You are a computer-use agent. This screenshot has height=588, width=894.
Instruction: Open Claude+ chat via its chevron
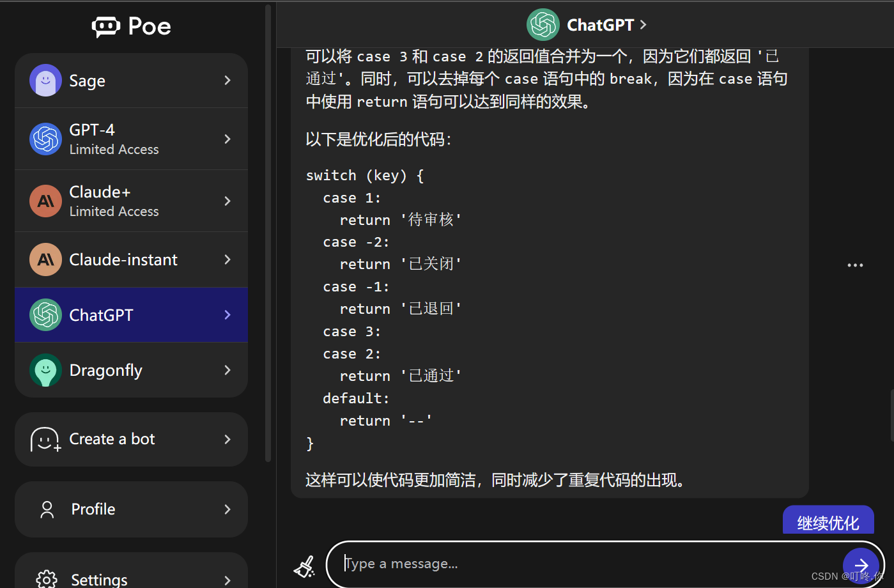click(227, 201)
